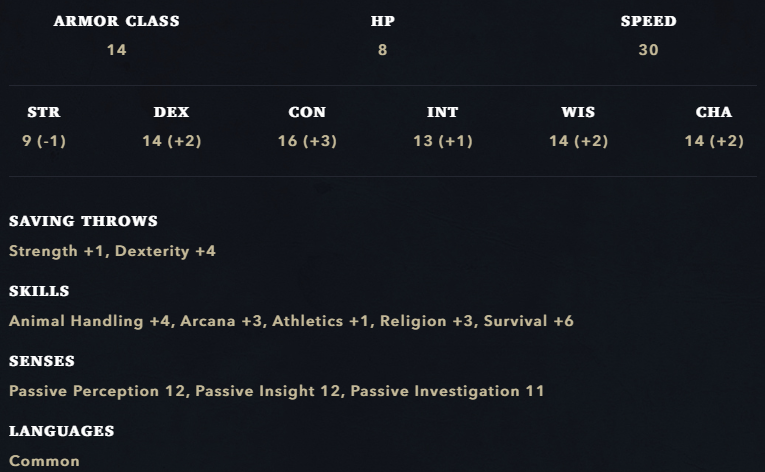Select the WIS score 14 (+2)
This screenshot has width=765, height=472.
point(578,141)
